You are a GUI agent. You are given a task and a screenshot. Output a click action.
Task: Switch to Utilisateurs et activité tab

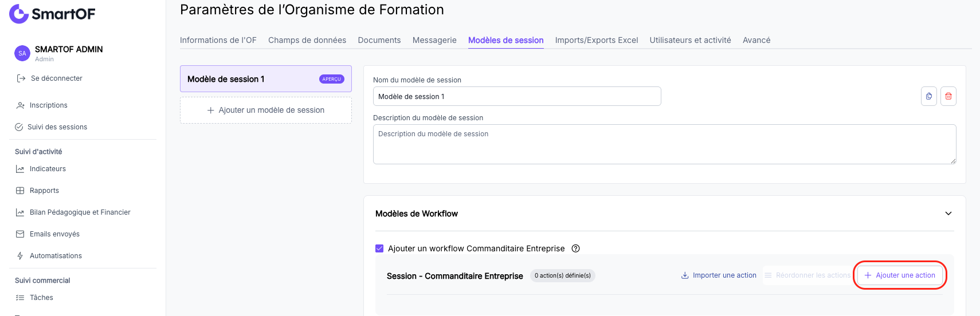691,40
